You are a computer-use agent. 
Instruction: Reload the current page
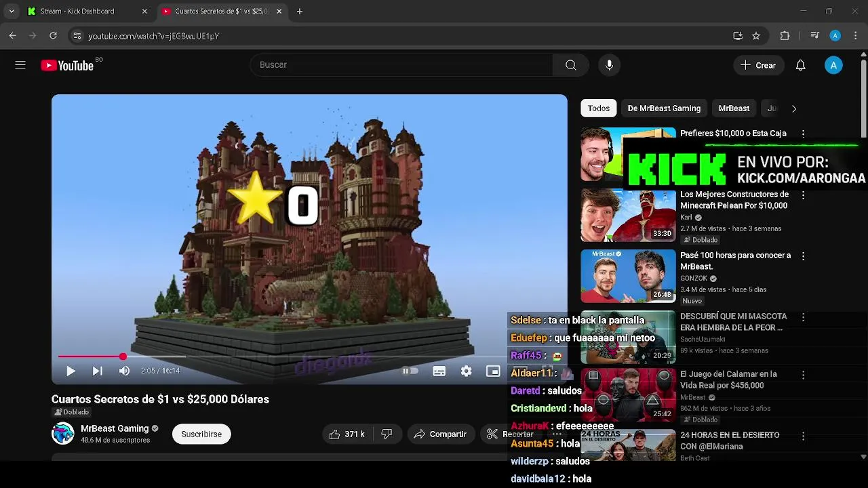(x=53, y=36)
